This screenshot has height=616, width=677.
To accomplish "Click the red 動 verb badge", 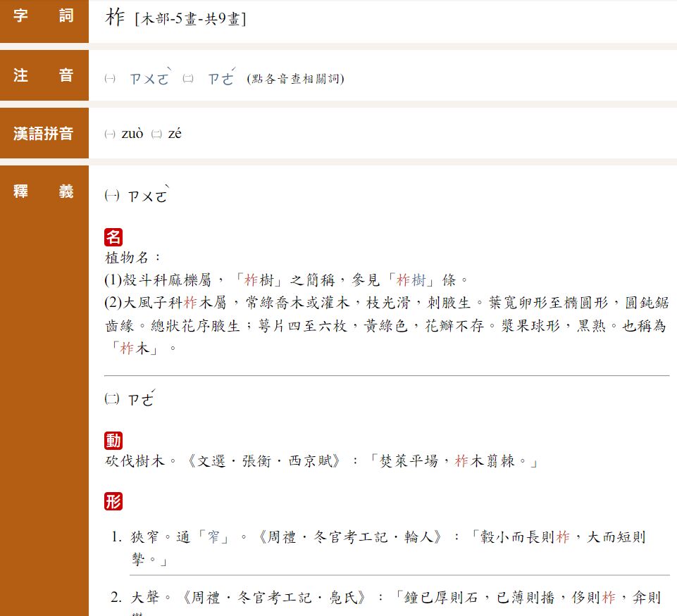I will pyautogui.click(x=113, y=441).
